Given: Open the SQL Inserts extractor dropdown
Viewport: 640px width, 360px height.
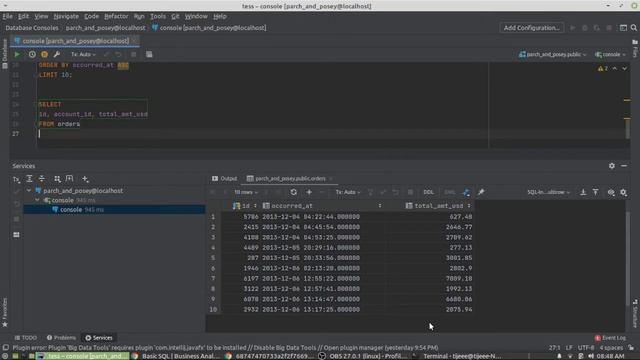Looking at the screenshot, I should click(x=548, y=192).
